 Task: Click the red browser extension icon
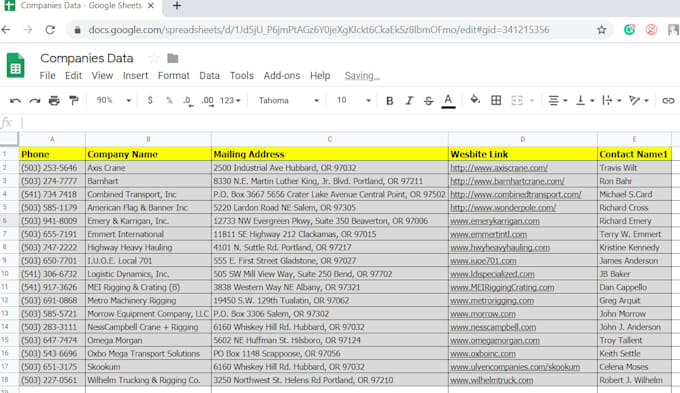[651, 29]
